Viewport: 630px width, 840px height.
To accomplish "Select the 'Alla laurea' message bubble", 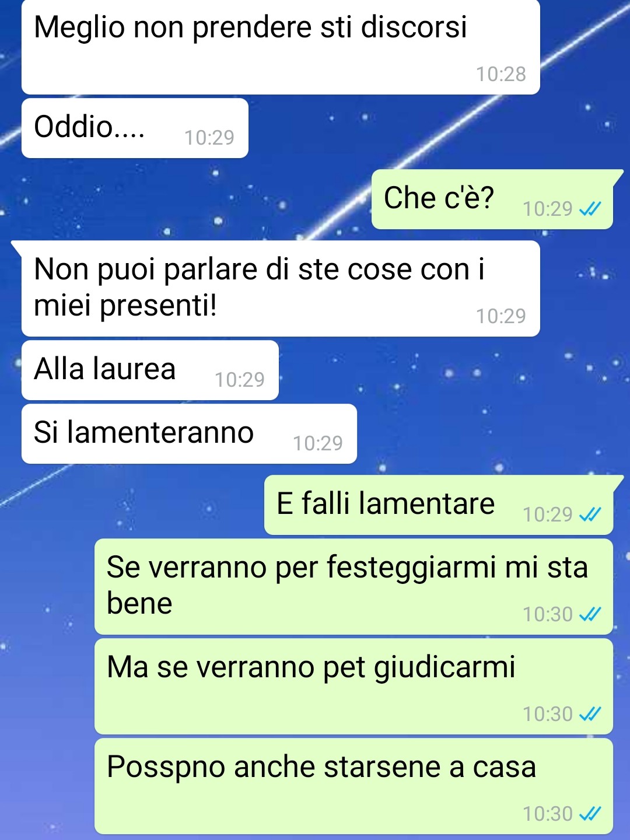I will pyautogui.click(x=150, y=370).
